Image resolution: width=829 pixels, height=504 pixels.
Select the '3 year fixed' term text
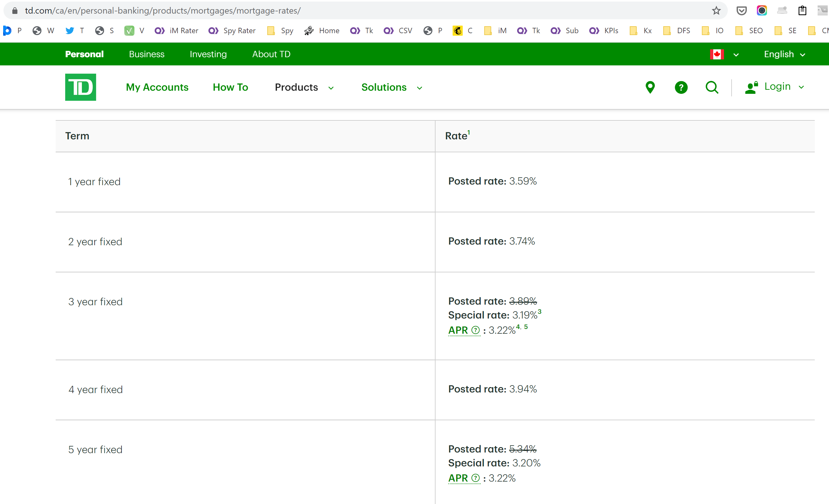click(x=95, y=301)
